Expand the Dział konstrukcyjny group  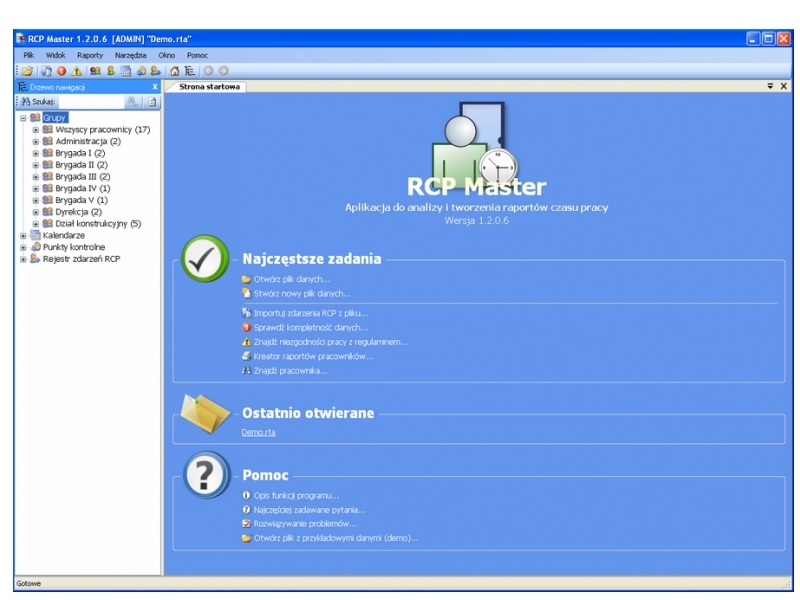[36, 224]
